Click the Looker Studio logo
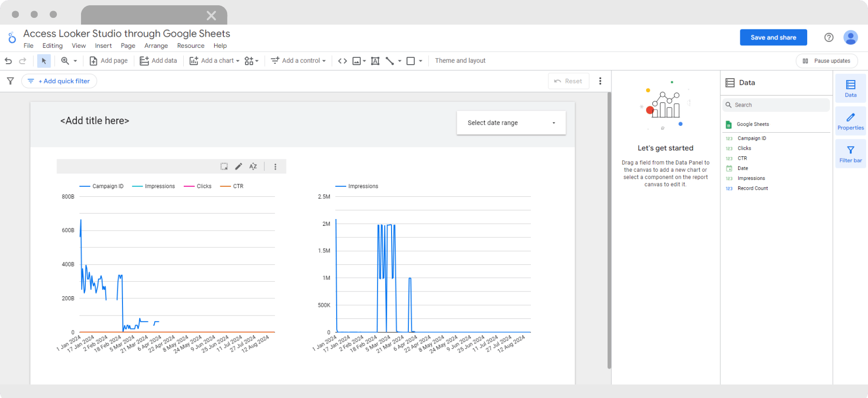 [12, 38]
